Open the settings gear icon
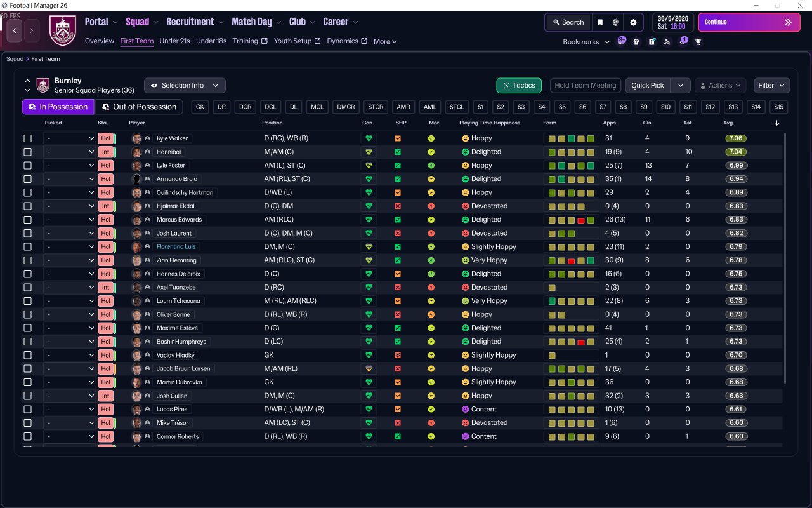This screenshot has width=812, height=508. point(633,22)
